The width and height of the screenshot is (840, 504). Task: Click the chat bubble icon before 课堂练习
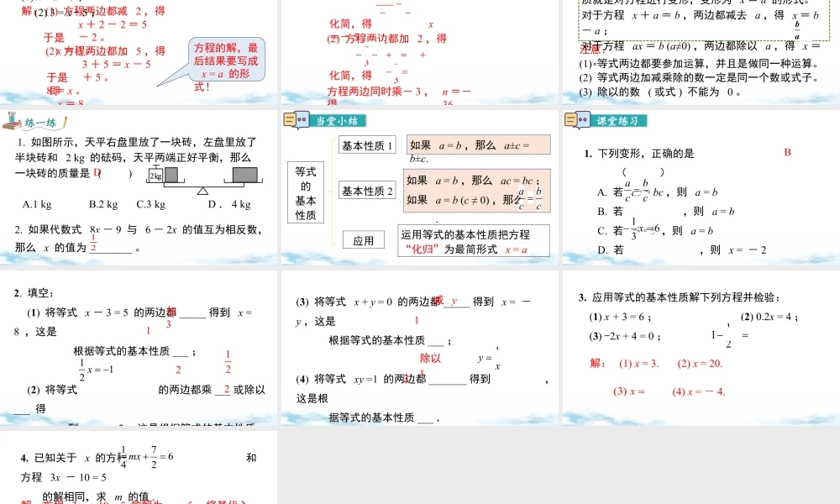point(575,120)
